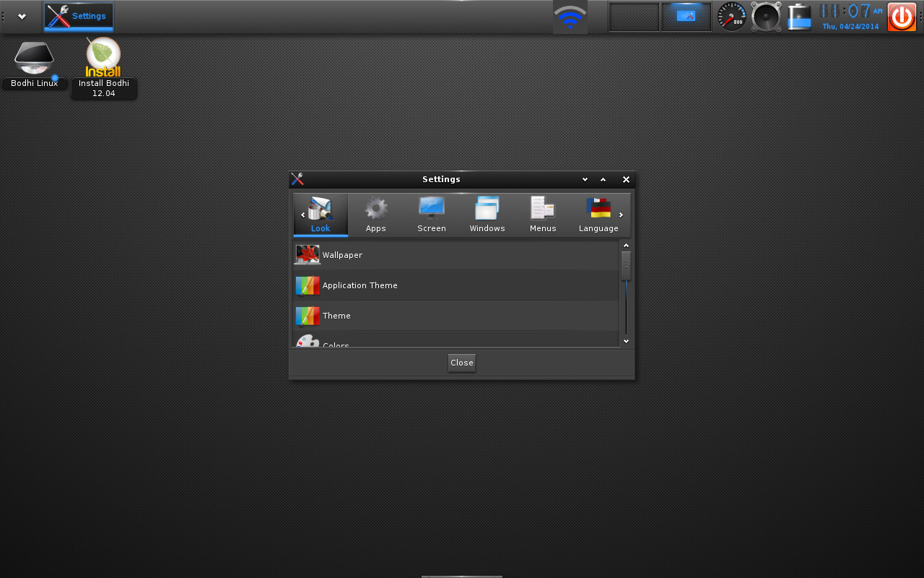Click the list scrollbar up arrow
The image size is (924, 578).
click(626, 246)
